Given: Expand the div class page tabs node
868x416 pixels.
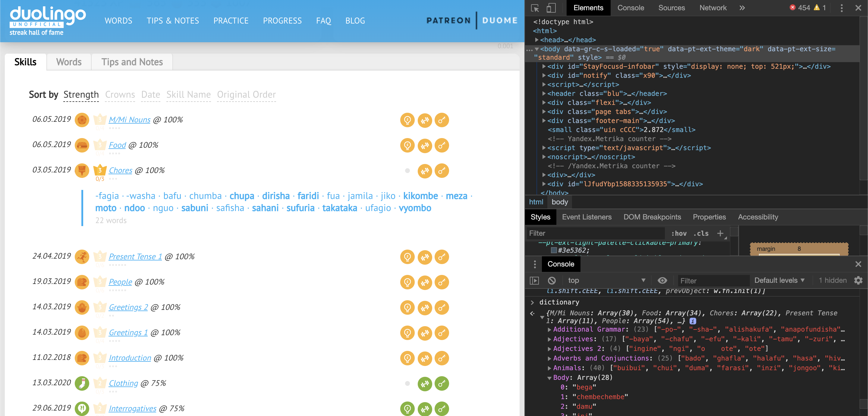Looking at the screenshot, I should point(544,112).
